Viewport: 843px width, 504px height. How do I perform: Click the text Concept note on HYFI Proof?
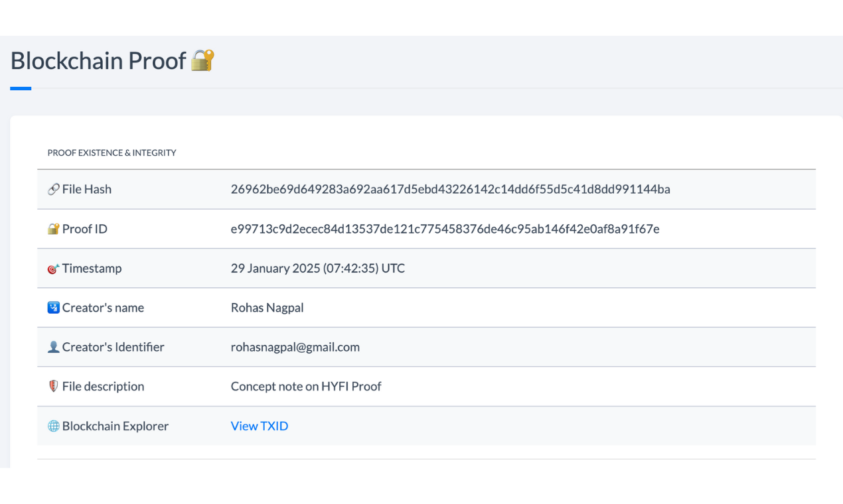(x=306, y=386)
